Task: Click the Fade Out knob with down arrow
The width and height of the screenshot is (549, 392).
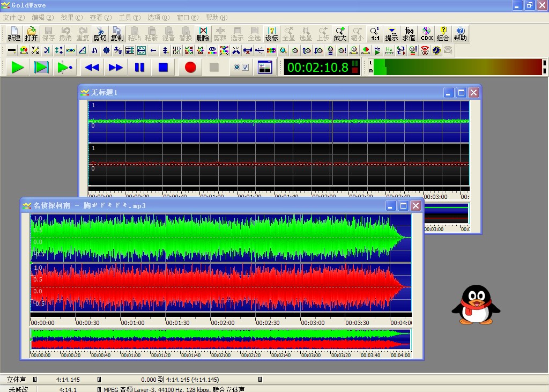Action: pyautogui.click(x=318, y=50)
